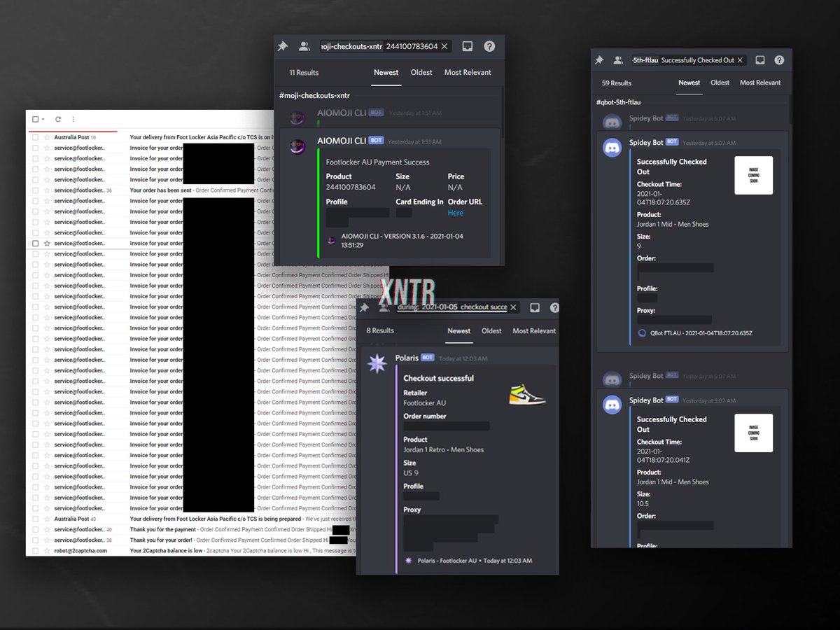Show member list icon in moji-checkouts panel
This screenshot has height=630, width=840.
pyautogui.click(x=304, y=46)
